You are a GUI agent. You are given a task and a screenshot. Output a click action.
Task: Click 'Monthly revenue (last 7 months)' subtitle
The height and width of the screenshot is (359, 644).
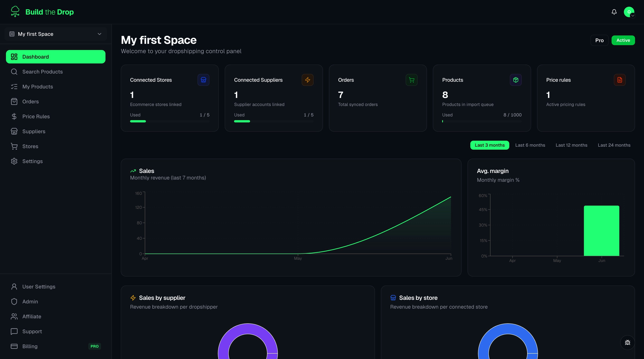pos(168,178)
